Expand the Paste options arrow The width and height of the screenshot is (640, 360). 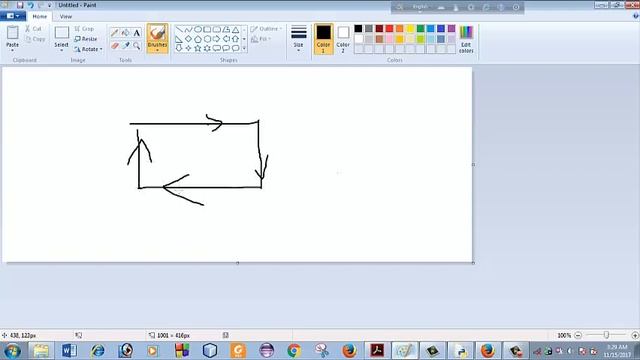(x=12, y=50)
